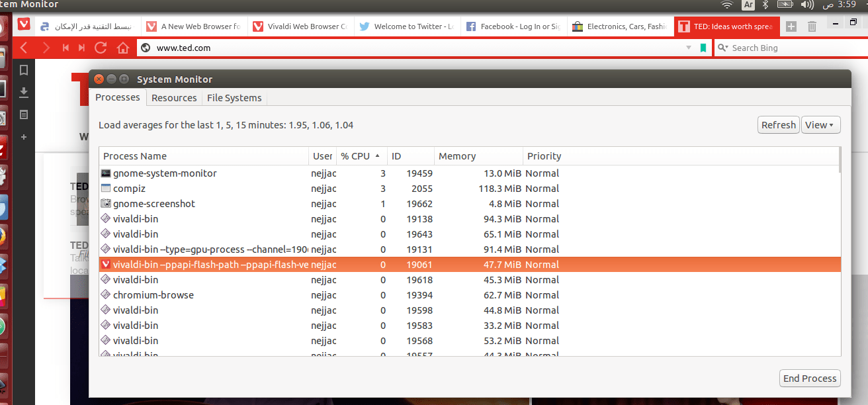Click the clock showing 3:59

(x=840, y=5)
